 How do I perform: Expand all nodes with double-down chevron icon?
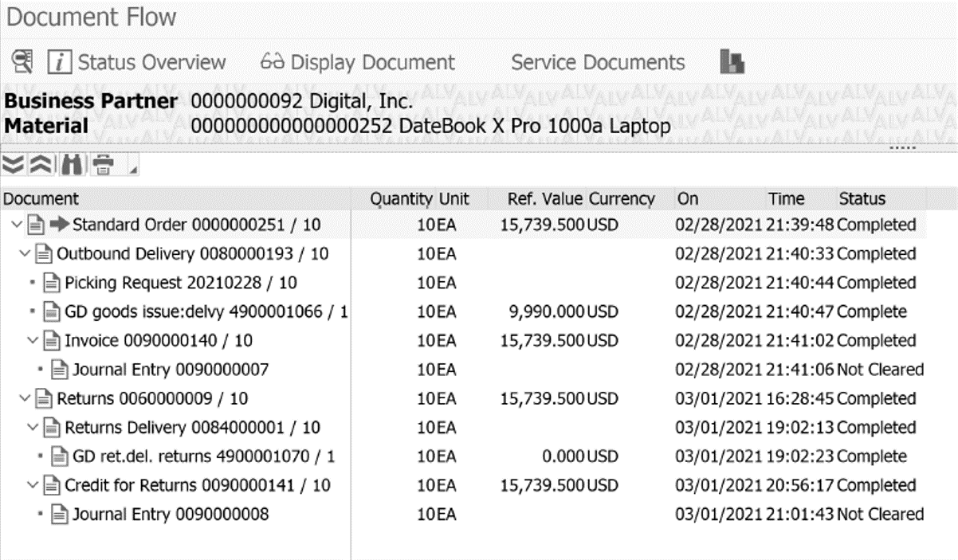tap(13, 165)
